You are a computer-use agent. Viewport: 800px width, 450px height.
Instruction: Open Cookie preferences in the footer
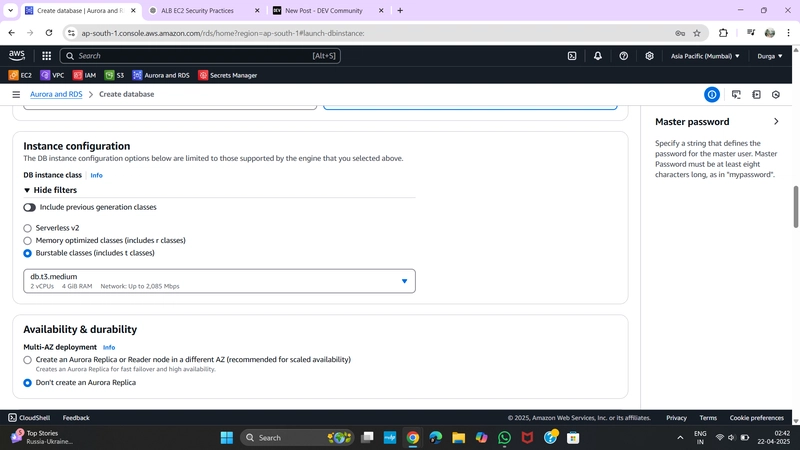pyautogui.click(x=756, y=417)
